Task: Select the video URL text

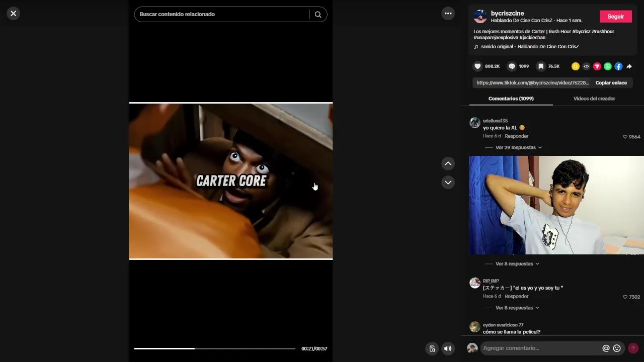Action: coord(532,83)
